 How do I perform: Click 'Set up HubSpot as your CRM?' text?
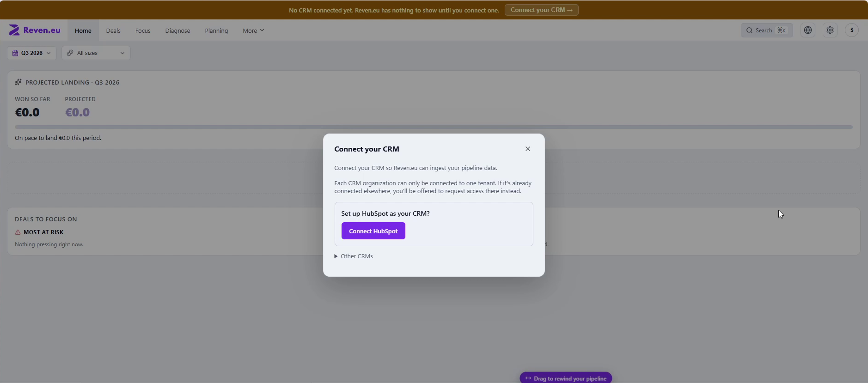[385, 213]
